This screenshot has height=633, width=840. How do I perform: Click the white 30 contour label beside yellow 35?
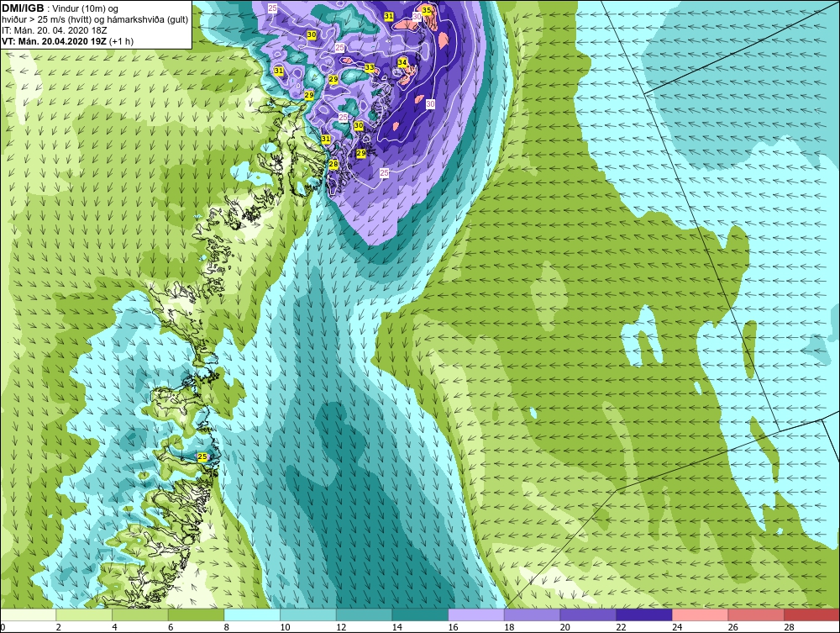417,17
